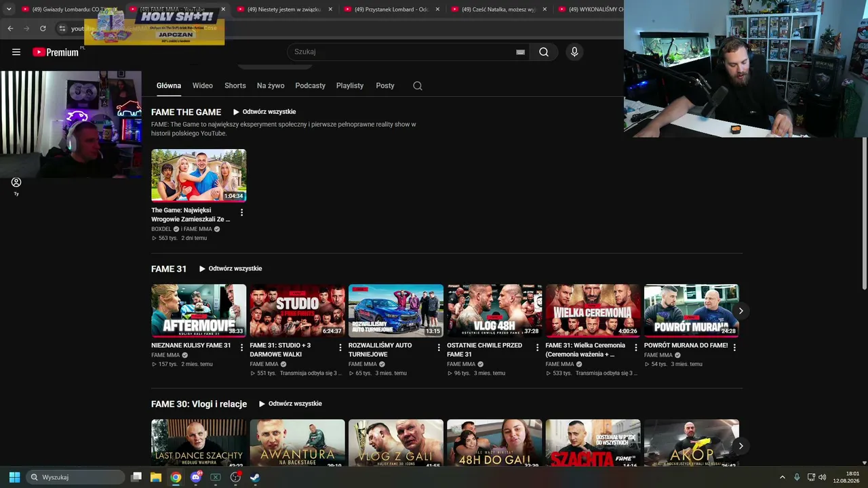
Task: Show next videos in FAME 31 row
Action: (x=741, y=311)
